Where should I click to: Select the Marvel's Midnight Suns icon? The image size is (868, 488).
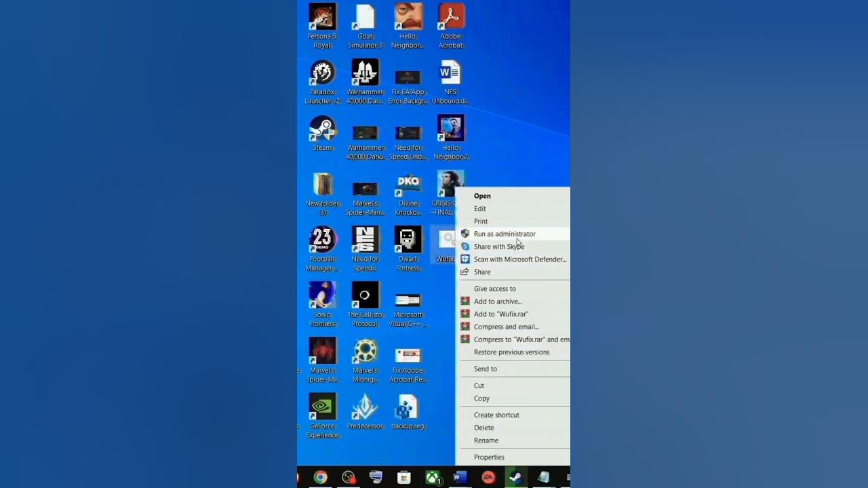(x=365, y=361)
